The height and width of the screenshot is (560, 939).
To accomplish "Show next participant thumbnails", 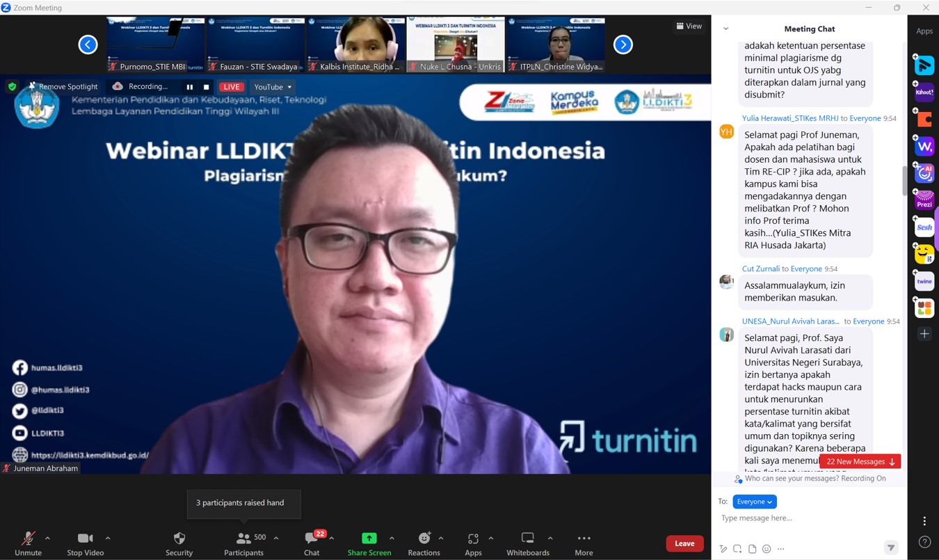I will pyautogui.click(x=623, y=45).
